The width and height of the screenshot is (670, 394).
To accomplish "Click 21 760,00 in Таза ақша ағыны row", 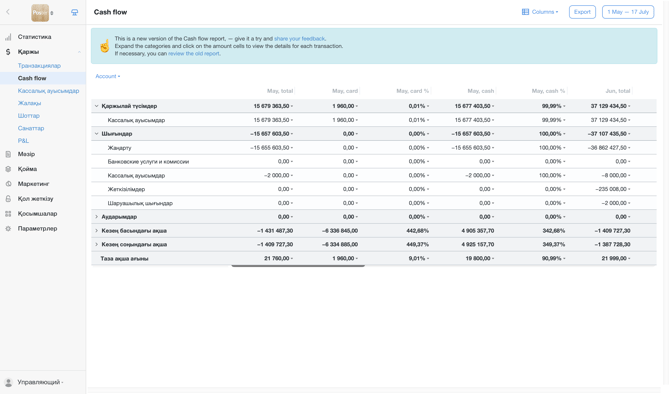I will pos(278,259).
